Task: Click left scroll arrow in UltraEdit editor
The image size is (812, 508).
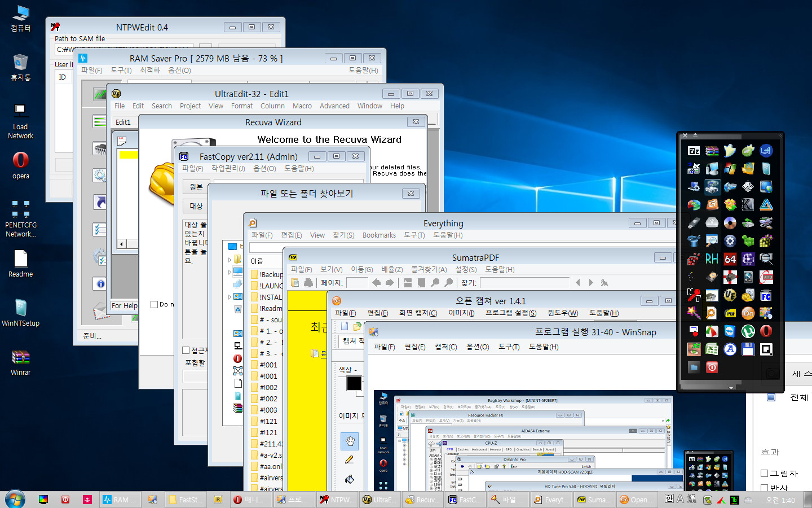Action: (x=121, y=244)
